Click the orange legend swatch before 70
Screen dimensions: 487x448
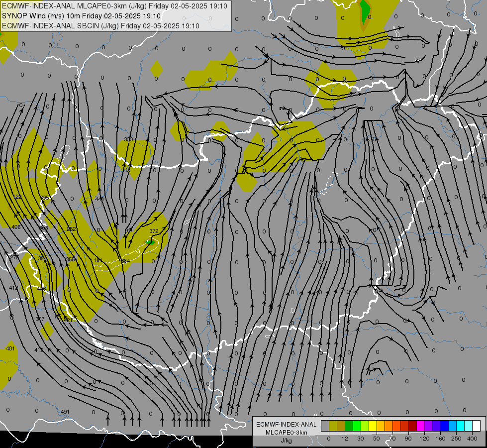coord(389,426)
